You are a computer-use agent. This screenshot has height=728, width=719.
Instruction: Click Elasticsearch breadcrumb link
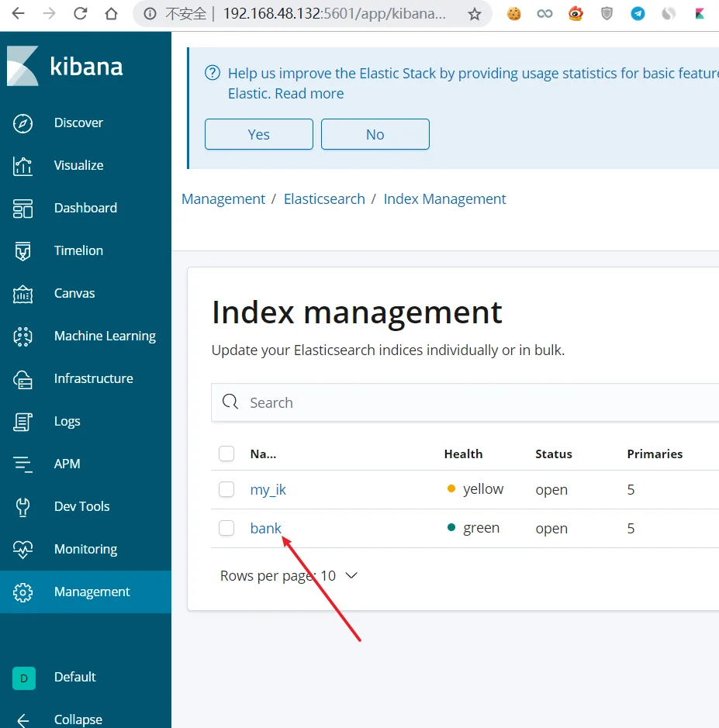click(324, 199)
